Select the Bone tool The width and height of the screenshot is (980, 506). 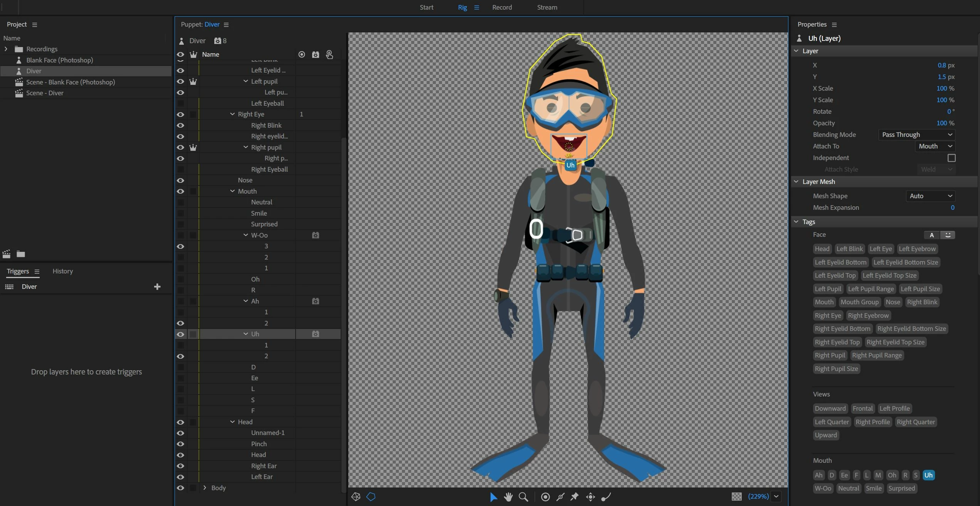coord(606,497)
